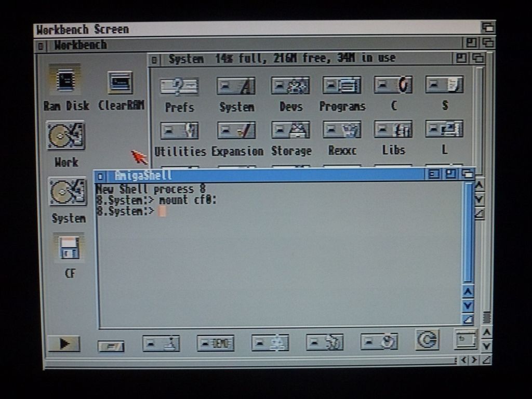Viewport: 532px width, 399px height.
Task: Open the Rexxc drawer
Action: coord(342,129)
